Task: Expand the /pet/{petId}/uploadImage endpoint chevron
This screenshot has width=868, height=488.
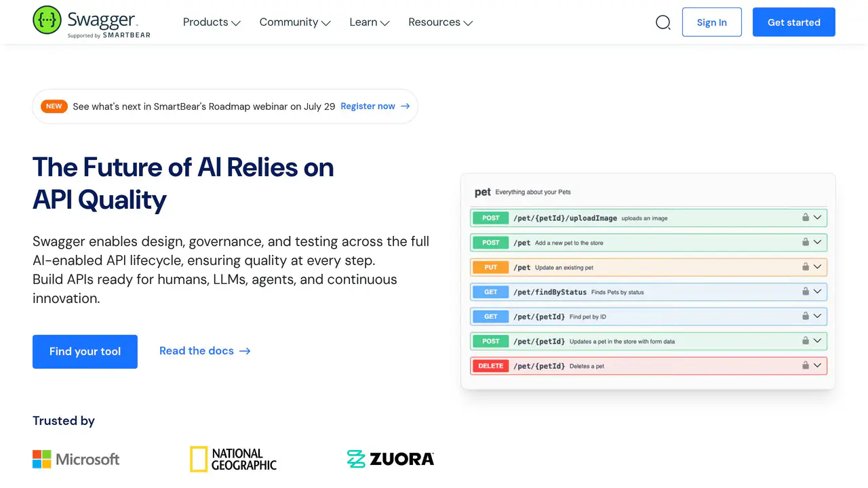Action: (x=818, y=218)
